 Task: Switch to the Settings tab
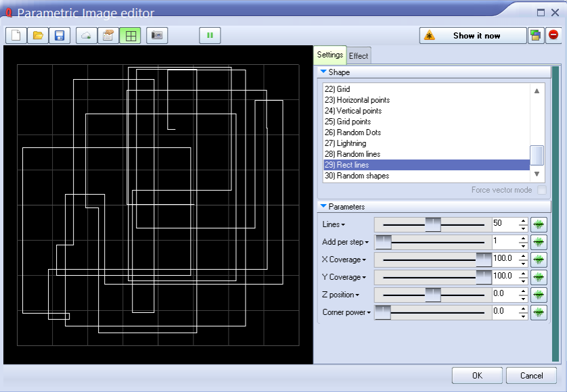pyautogui.click(x=330, y=55)
